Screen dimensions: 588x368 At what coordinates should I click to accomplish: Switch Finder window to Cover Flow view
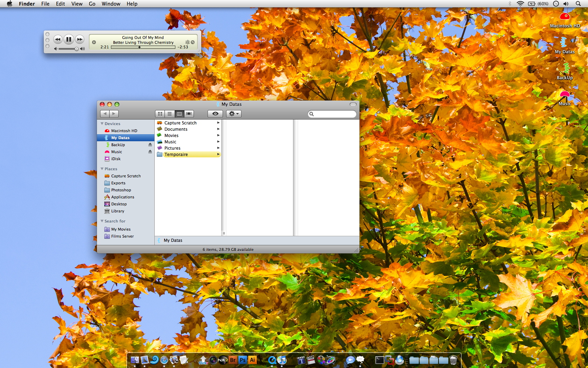[x=189, y=114]
